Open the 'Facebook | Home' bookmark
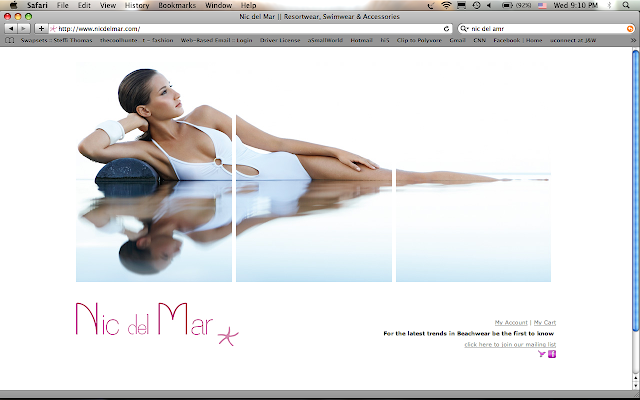640x400 pixels. click(518, 40)
